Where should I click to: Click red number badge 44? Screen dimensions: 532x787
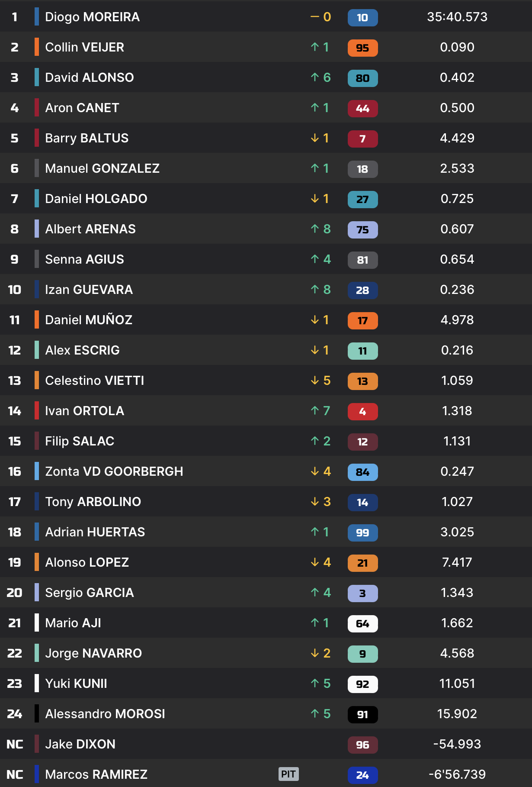coord(362,109)
